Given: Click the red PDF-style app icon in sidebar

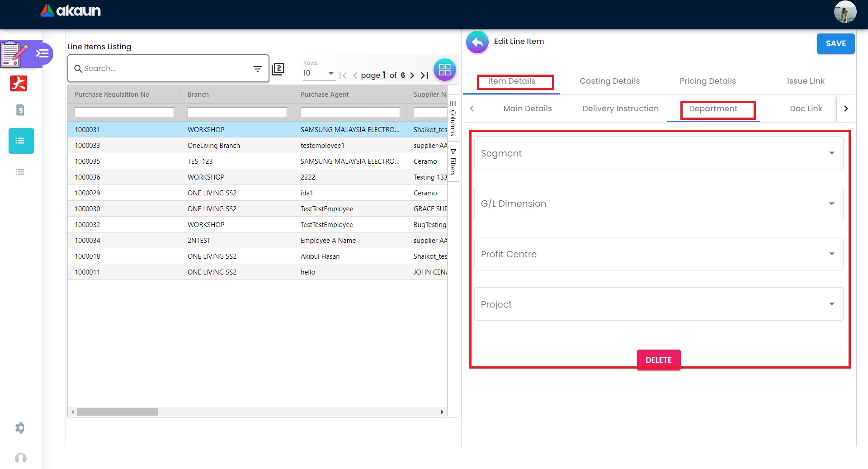Looking at the screenshot, I should 19,84.
